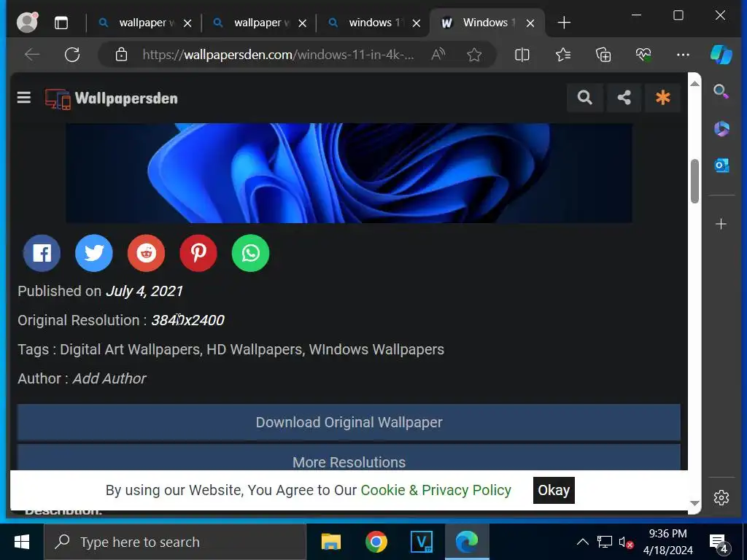Click the More Resolutions button

(349, 458)
